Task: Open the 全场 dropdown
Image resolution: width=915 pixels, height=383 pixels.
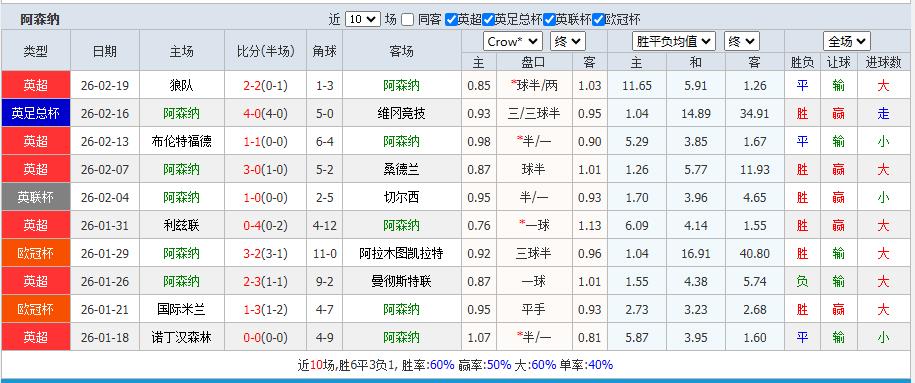Action: click(x=847, y=41)
